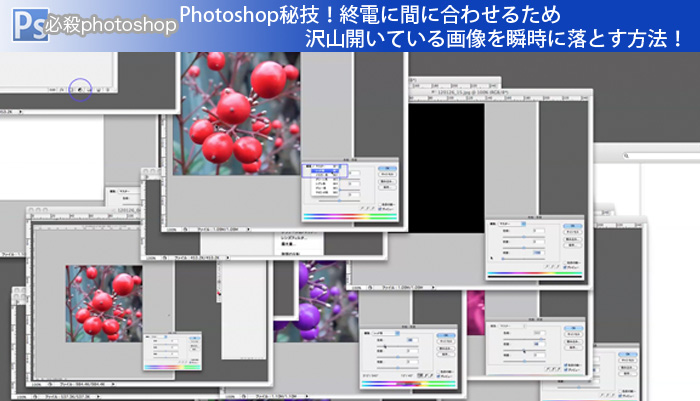Uncheck プレビュー checkbox in dialog over black image
The width and height of the screenshot is (700, 401).
tap(565, 267)
